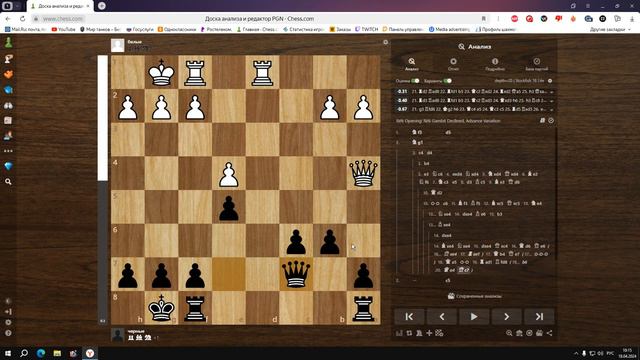This screenshot has height=360, width=640.
Task: Open the board setup checkered icon
Action: [439, 333]
